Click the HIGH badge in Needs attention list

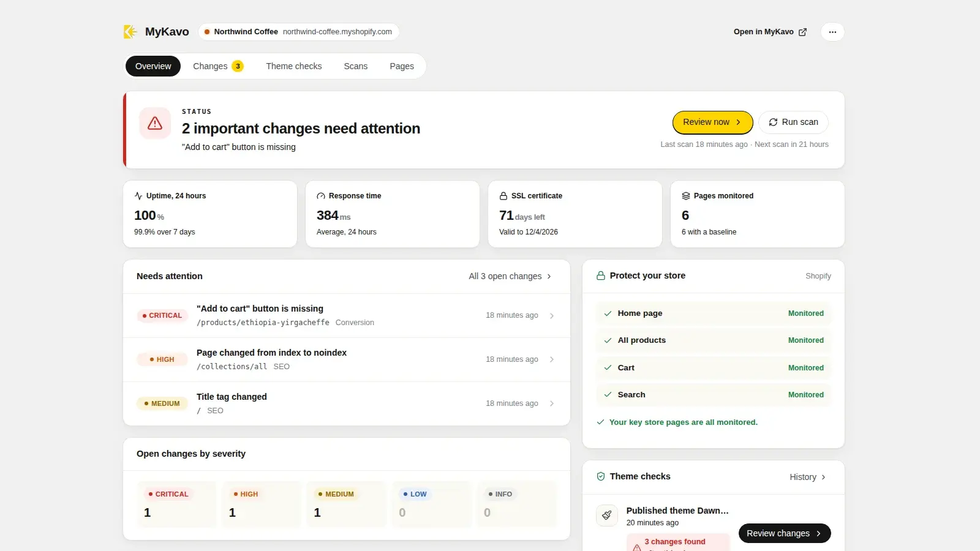pos(162,359)
